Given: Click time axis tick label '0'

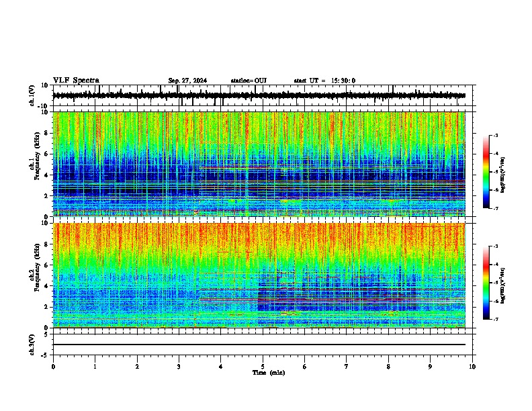Looking at the screenshot, I should pyautogui.click(x=53, y=367).
